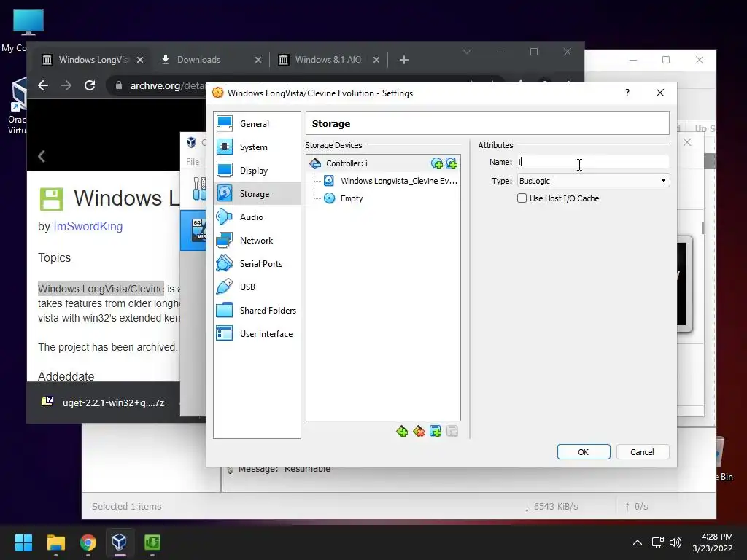Add new storage controller below device list

[x=402, y=432]
